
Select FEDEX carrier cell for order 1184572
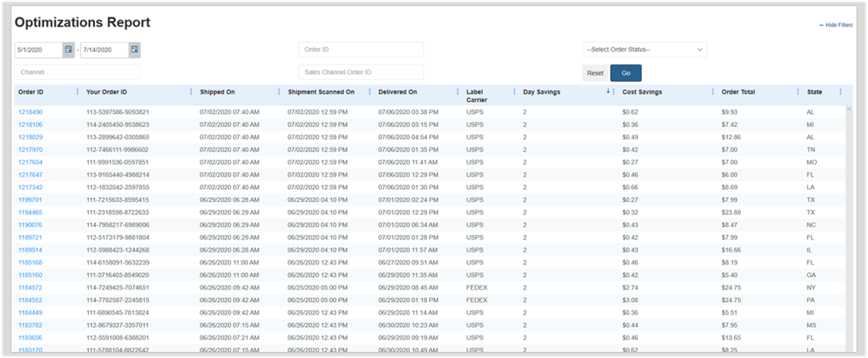pyautogui.click(x=477, y=287)
